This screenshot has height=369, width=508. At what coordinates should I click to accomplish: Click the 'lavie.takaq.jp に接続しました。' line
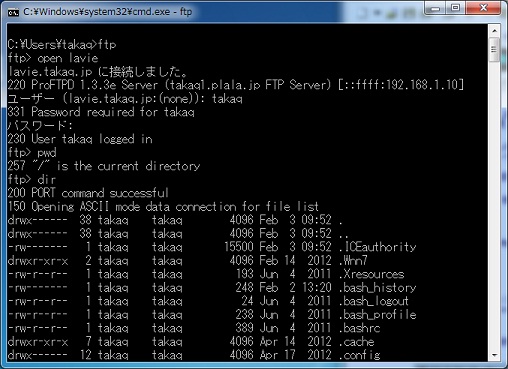(x=98, y=72)
